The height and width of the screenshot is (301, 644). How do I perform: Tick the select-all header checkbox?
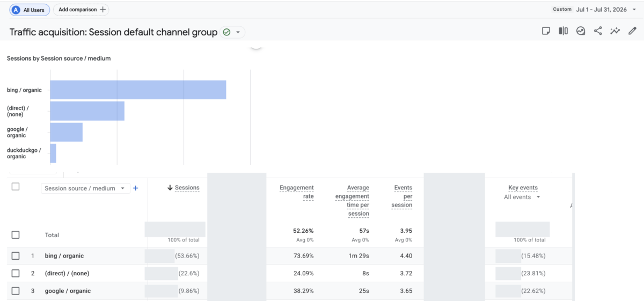(16, 187)
